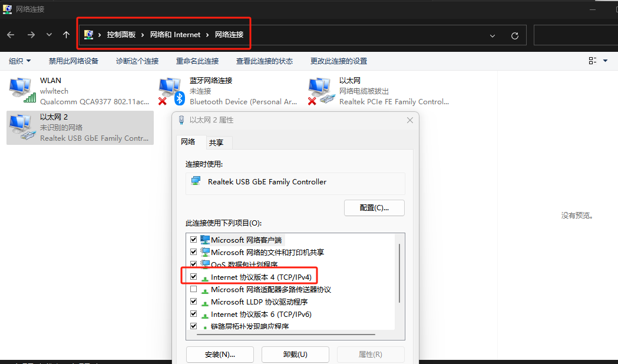Click horizontal scrollbar in items list
The width and height of the screenshot is (618, 364).
click(286, 335)
